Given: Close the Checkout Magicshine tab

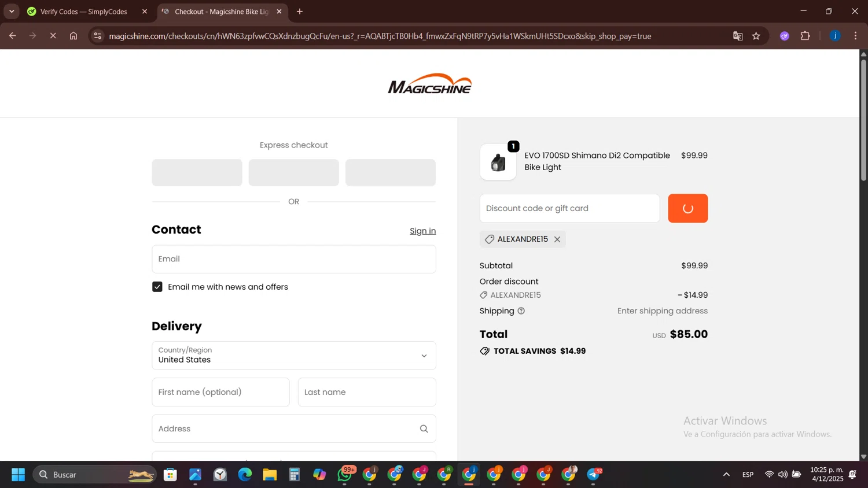Looking at the screenshot, I should [279, 12].
